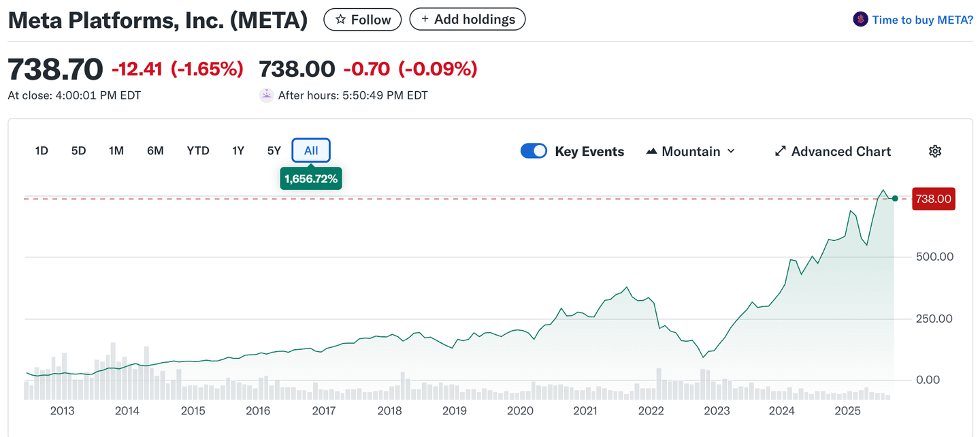Viewport: 980px width, 437px height.
Task: Show the YTD price range
Action: click(x=198, y=151)
